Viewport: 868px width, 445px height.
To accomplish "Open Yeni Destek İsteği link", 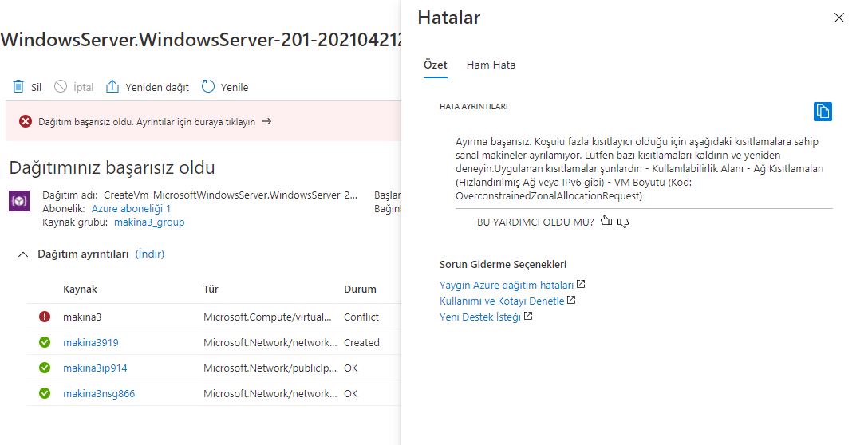I will point(480,317).
